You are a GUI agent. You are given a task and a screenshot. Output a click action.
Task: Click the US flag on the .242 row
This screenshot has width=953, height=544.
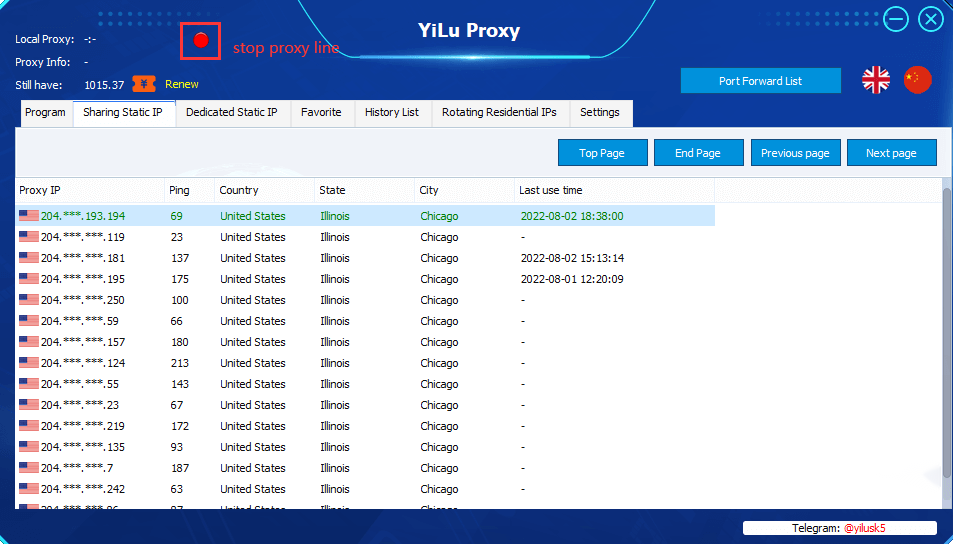tap(29, 488)
